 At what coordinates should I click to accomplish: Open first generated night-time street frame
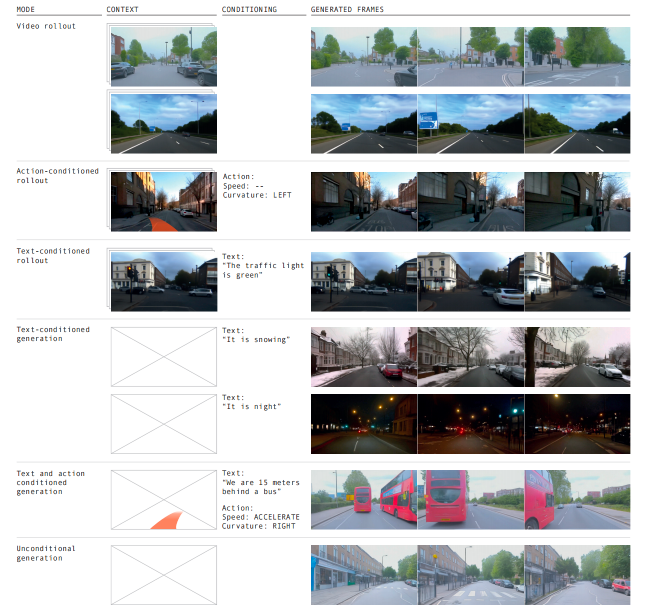tap(364, 424)
